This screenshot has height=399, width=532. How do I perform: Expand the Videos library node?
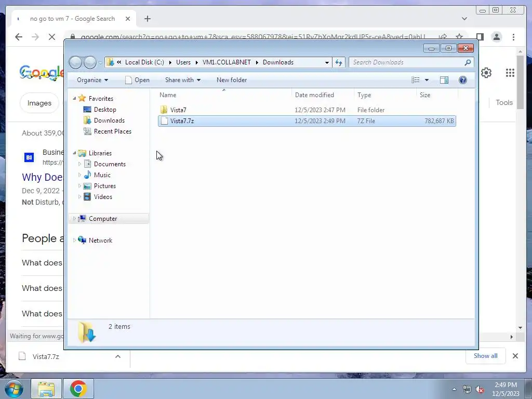(79, 197)
